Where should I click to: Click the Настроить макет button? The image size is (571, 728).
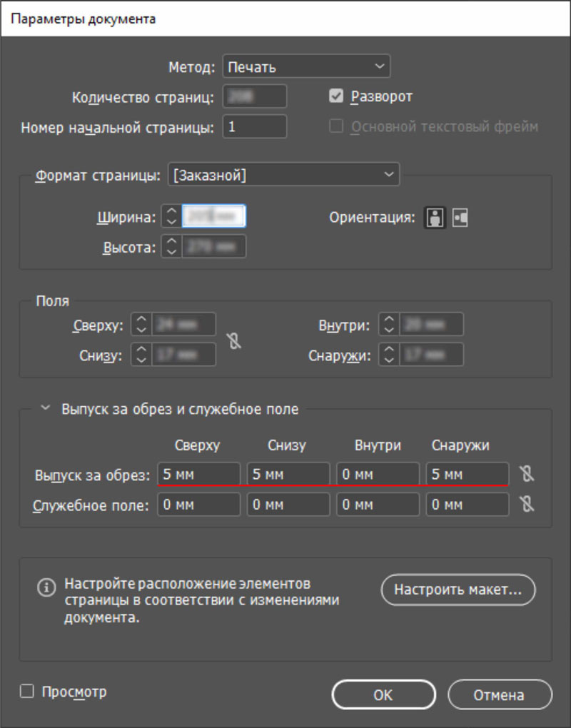(458, 590)
